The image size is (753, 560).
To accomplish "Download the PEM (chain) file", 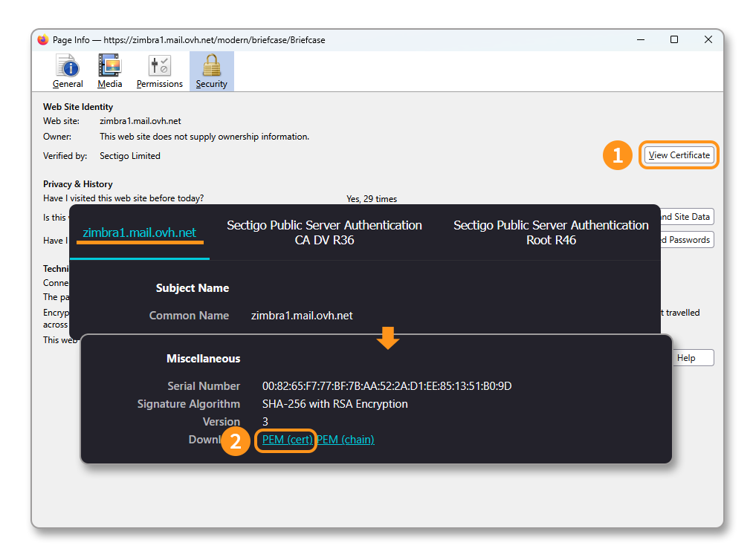I will (x=346, y=440).
